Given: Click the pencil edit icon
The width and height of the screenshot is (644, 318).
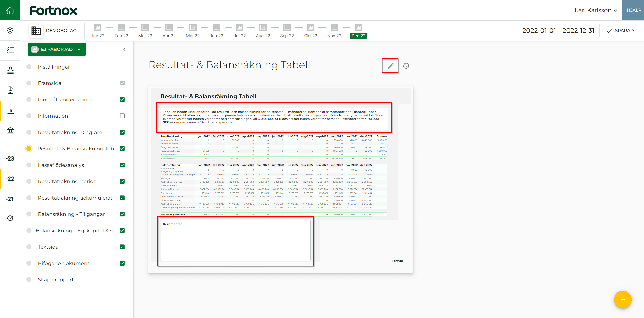Looking at the screenshot, I should 390,66.
